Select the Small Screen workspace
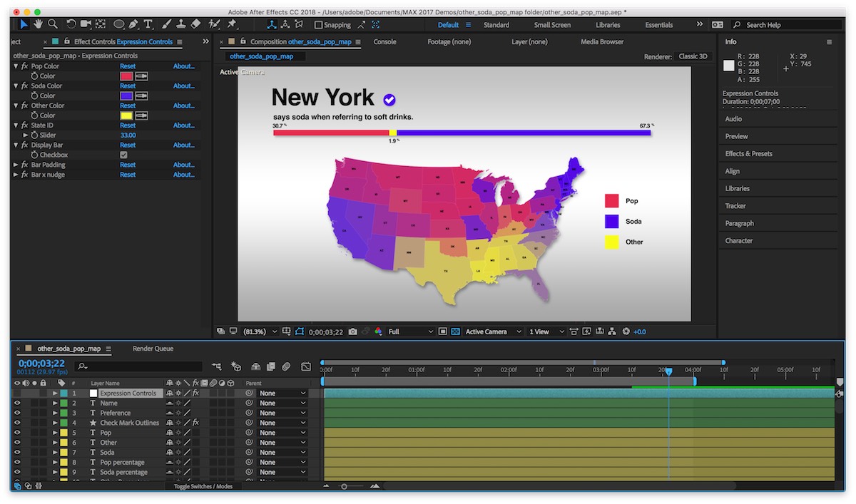This screenshot has height=504, width=856. coord(552,25)
